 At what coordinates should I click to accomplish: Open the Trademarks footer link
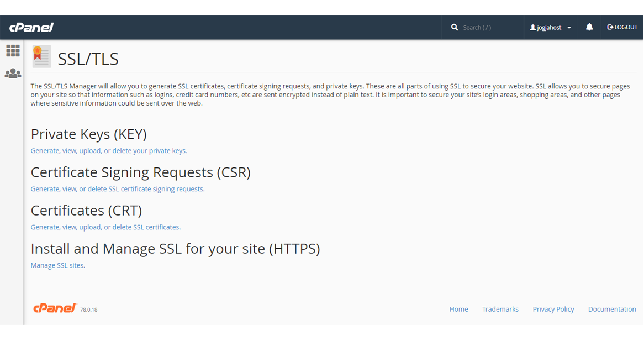click(500, 310)
